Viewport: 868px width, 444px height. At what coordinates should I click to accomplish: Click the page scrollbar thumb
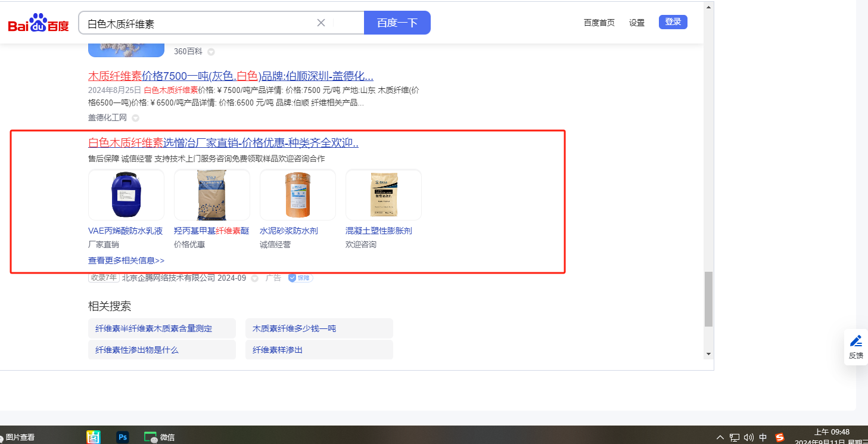(708, 299)
